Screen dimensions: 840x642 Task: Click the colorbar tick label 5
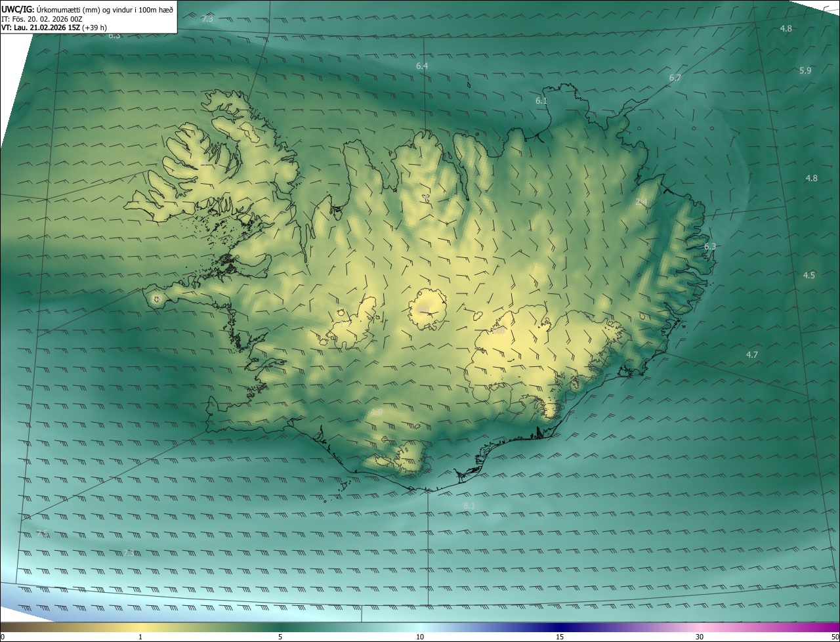(280, 637)
